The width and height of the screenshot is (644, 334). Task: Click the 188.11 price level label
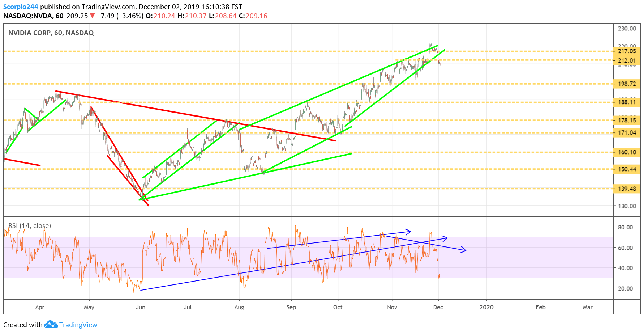point(627,102)
